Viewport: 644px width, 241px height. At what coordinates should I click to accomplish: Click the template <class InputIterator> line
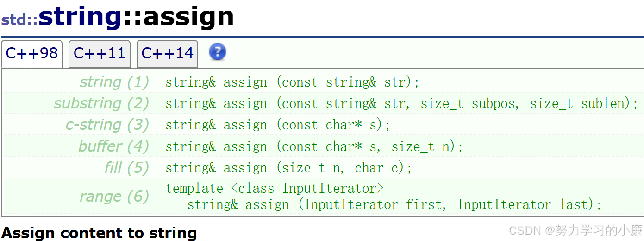tap(275, 189)
